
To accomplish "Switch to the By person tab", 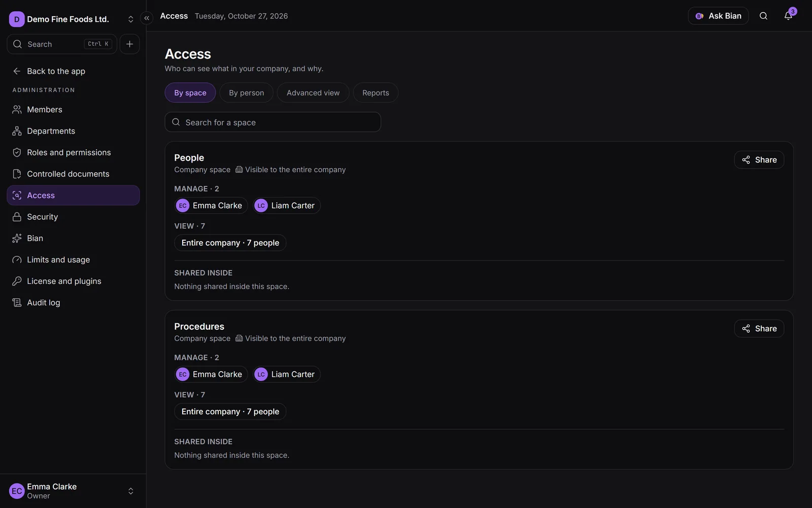I will (x=247, y=93).
